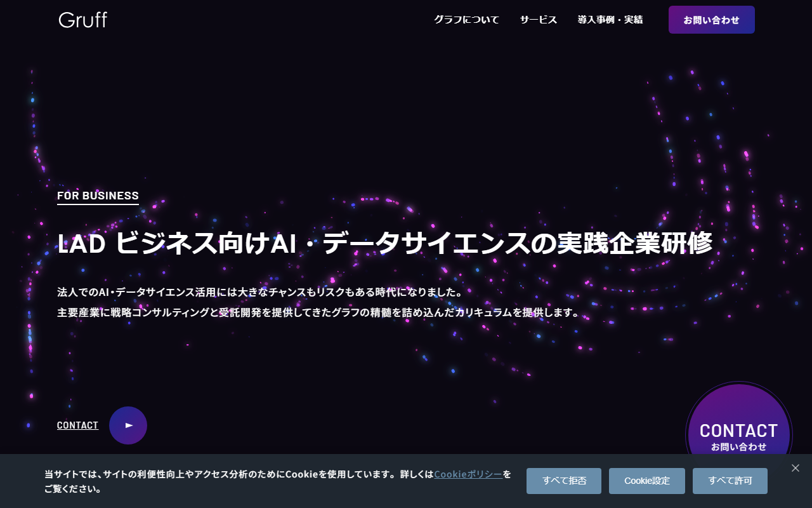This screenshot has width=812, height=508.
Task: Click the お問い合わせ header button
Action: 711,20
